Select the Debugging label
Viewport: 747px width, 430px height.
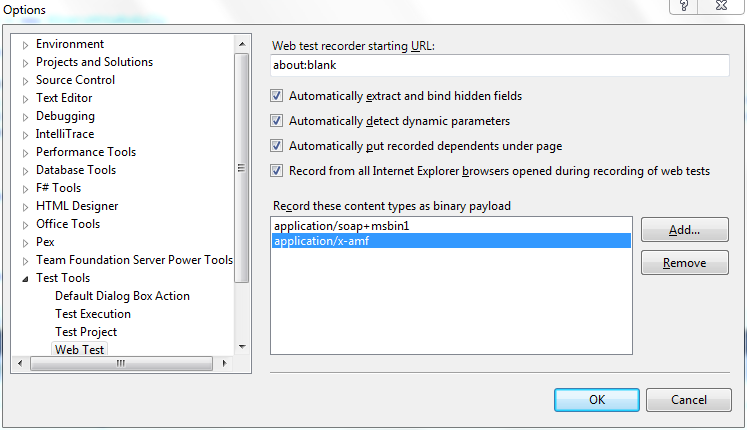65,116
